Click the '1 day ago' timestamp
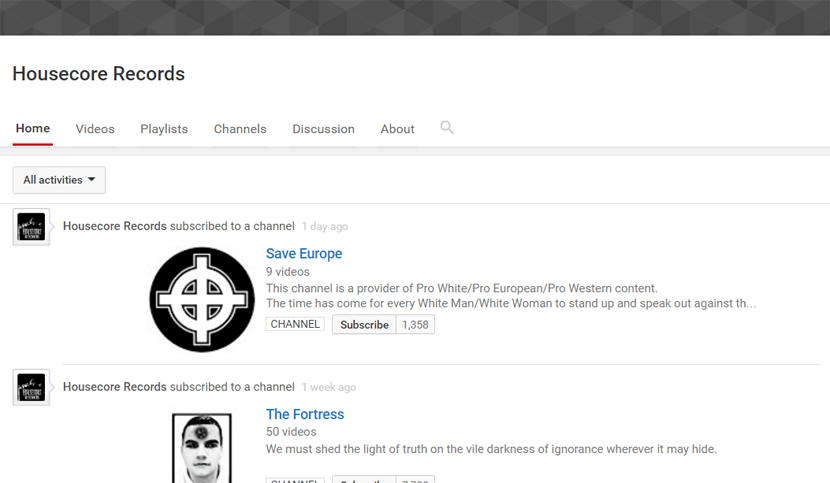Viewport: 830px width, 483px height. (325, 227)
